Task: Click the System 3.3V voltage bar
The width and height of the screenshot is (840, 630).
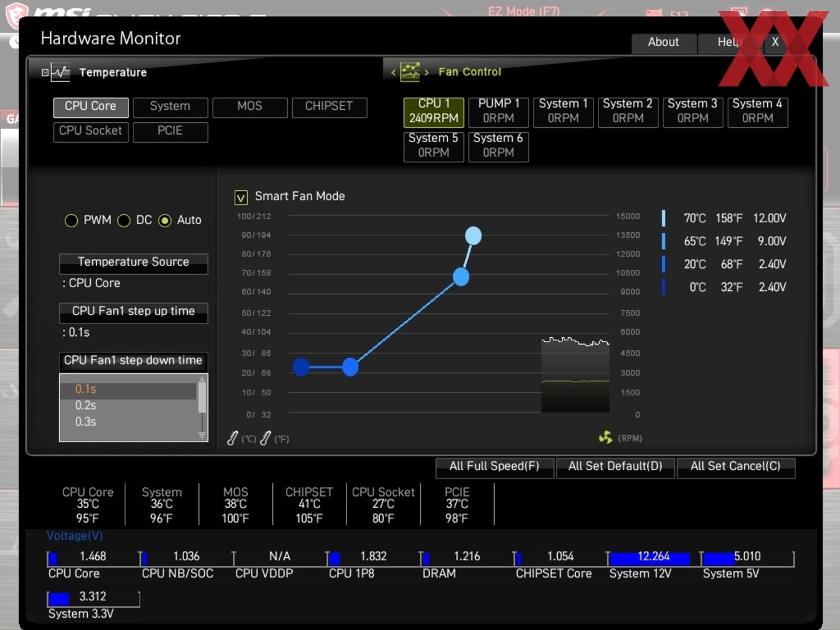Action: (x=93, y=598)
